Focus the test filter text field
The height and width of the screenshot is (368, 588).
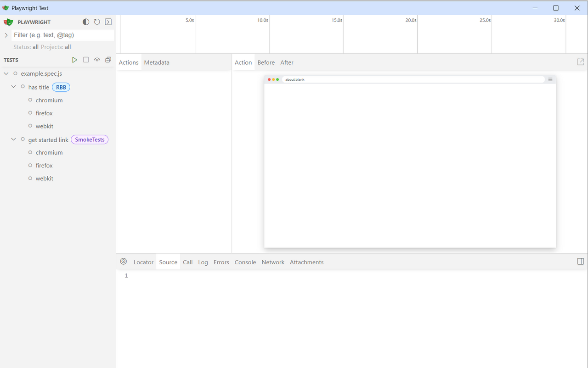(62, 35)
